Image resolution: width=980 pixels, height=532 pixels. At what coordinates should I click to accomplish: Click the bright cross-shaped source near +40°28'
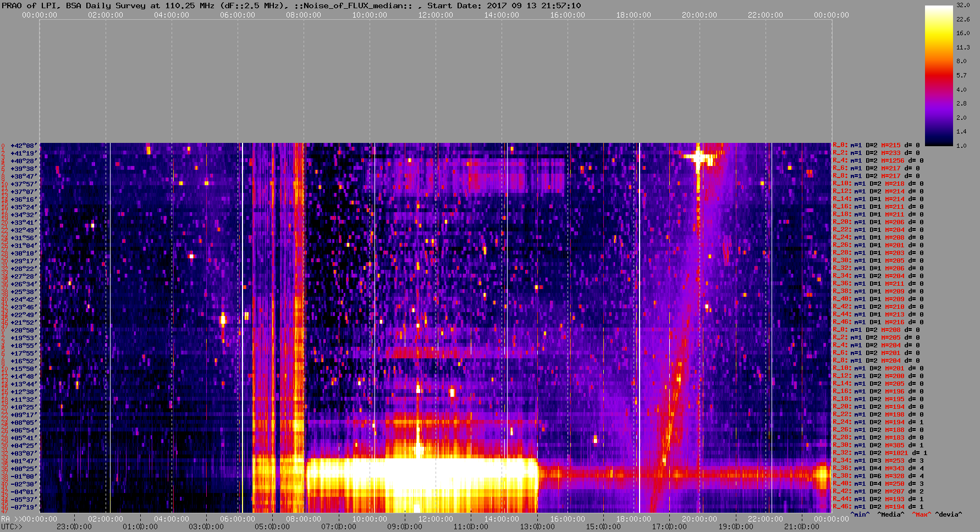(698, 158)
